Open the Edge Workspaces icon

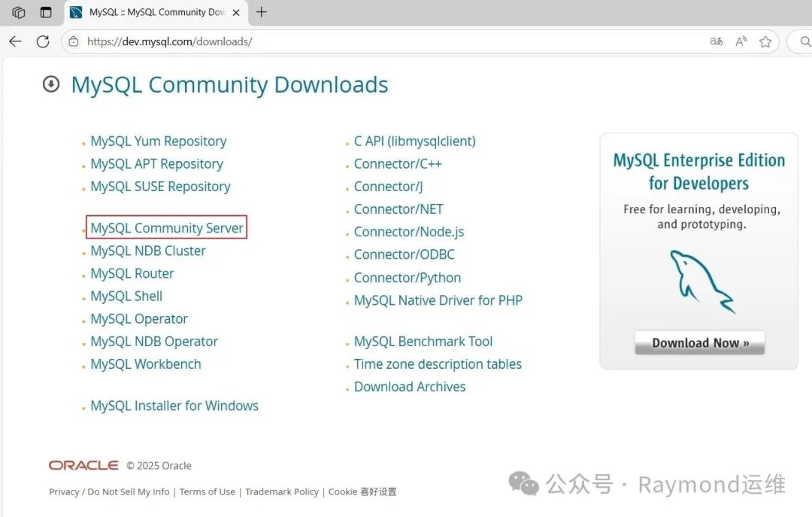[18, 12]
